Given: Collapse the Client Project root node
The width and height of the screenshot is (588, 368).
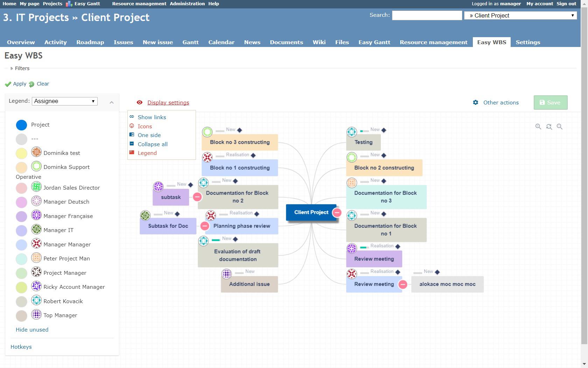Looking at the screenshot, I should [x=337, y=212].
